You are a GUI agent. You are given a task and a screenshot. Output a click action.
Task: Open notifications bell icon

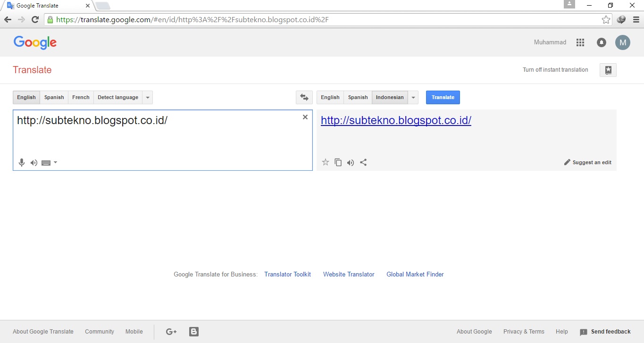click(602, 42)
